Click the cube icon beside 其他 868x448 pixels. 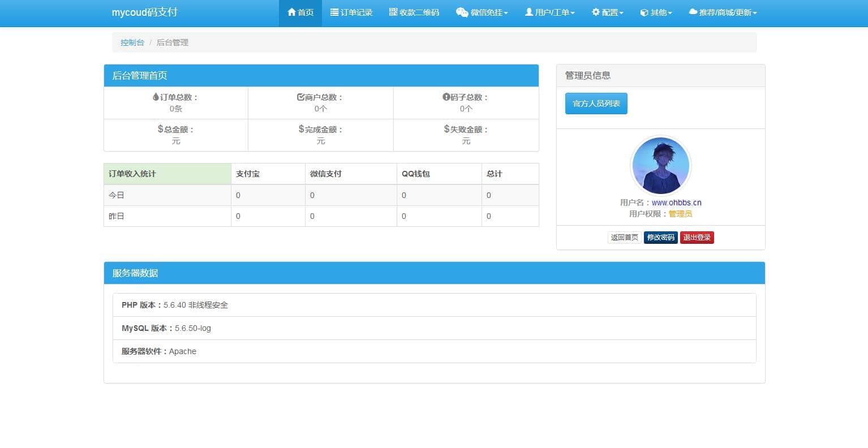click(x=644, y=12)
